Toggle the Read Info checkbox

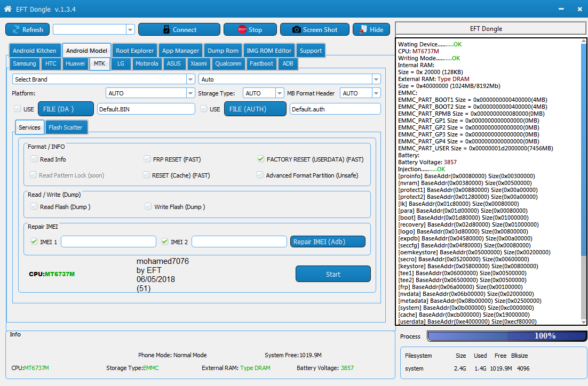pos(34,159)
